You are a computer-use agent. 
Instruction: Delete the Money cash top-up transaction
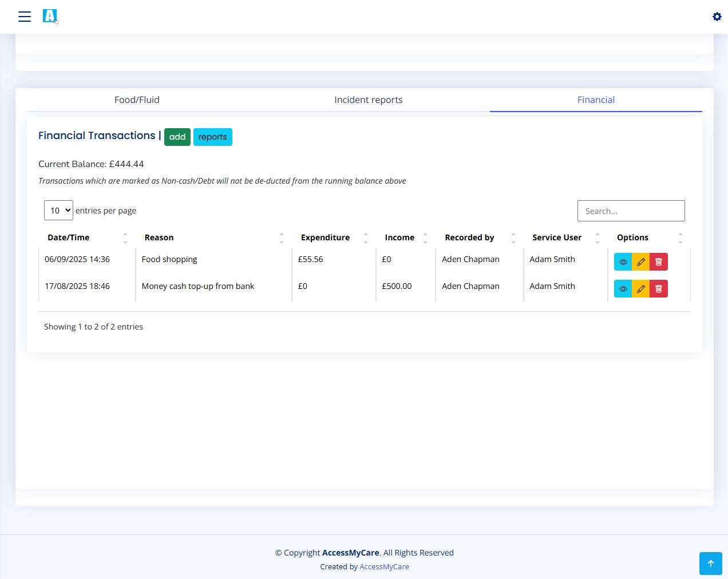659,289
